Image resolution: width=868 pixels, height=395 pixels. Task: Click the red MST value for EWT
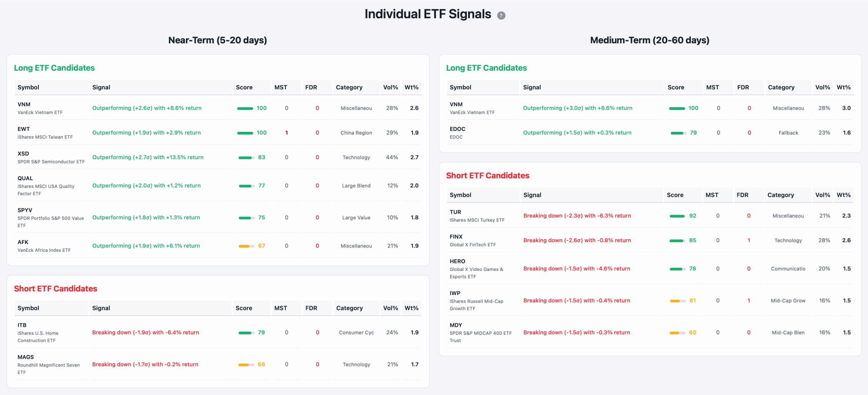(287, 133)
